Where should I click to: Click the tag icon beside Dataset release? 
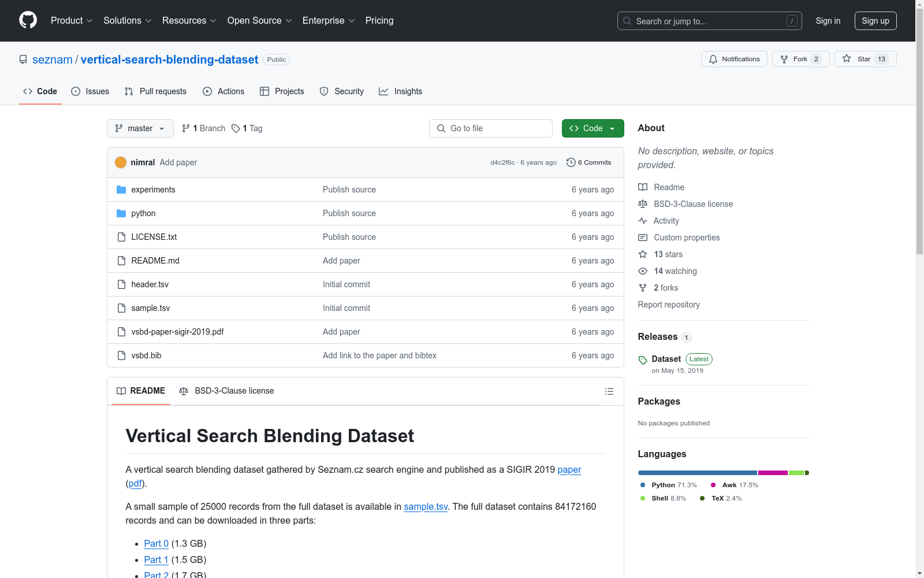click(x=643, y=360)
